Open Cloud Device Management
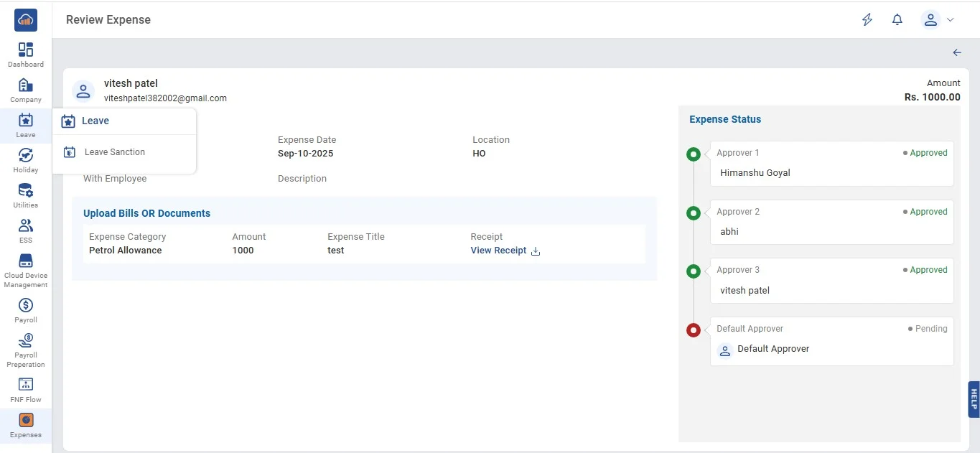The height and width of the screenshot is (453, 980). pyautogui.click(x=26, y=270)
